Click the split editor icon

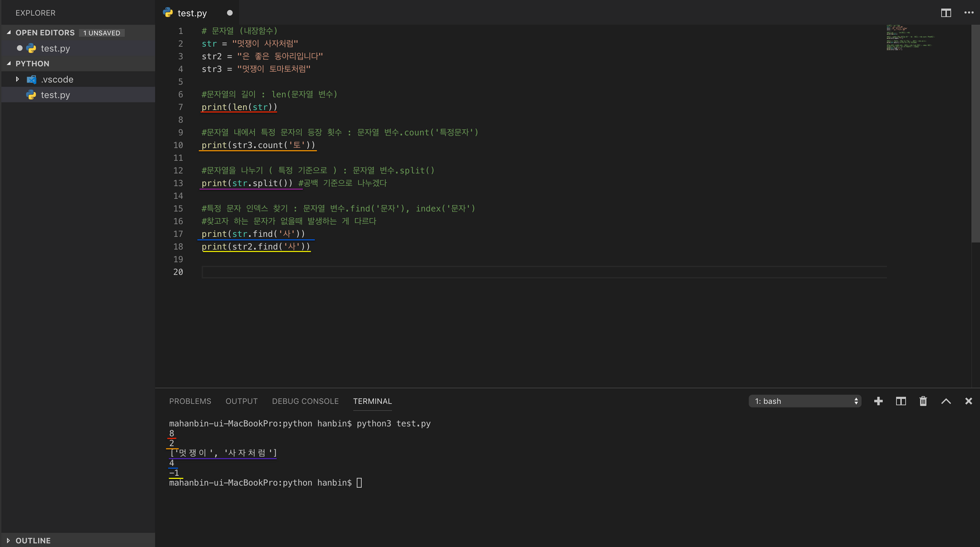pos(946,13)
